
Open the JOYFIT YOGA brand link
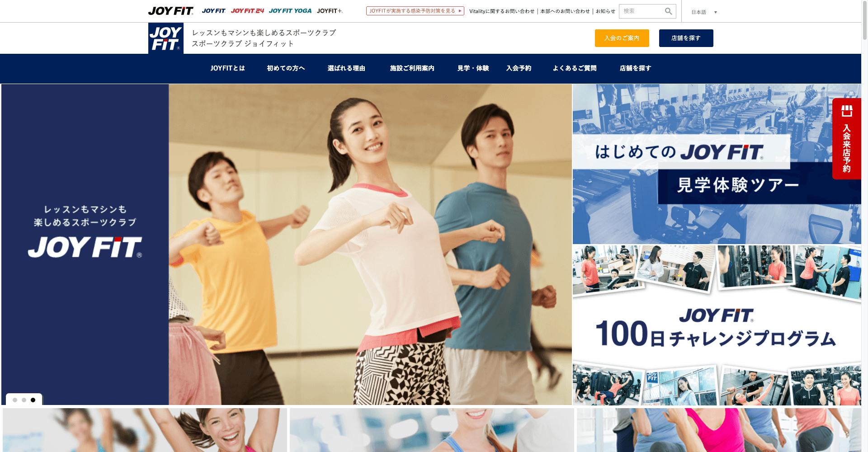[x=290, y=11]
